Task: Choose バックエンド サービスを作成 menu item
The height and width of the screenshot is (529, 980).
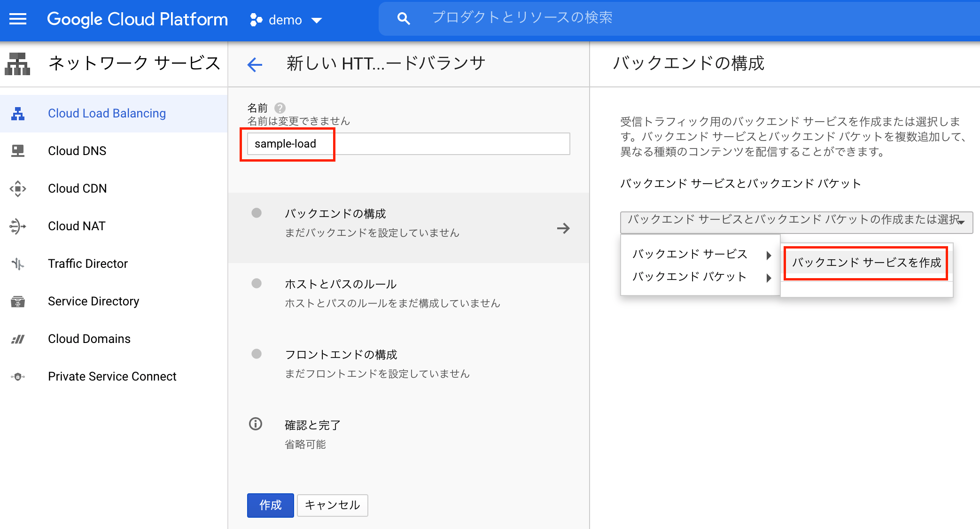Action: [x=866, y=263]
